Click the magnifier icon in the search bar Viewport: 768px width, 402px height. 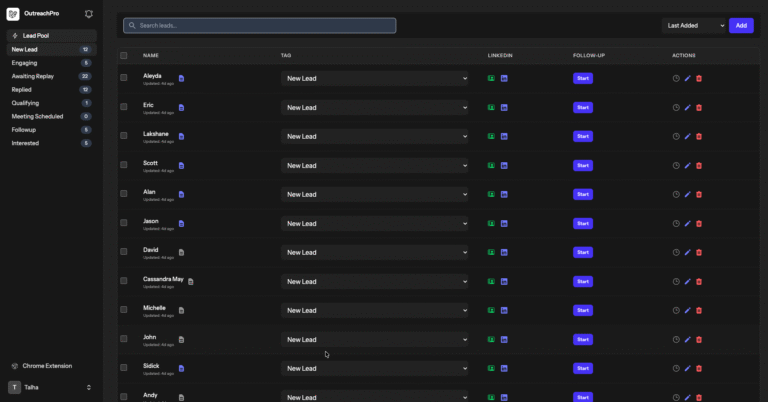132,25
